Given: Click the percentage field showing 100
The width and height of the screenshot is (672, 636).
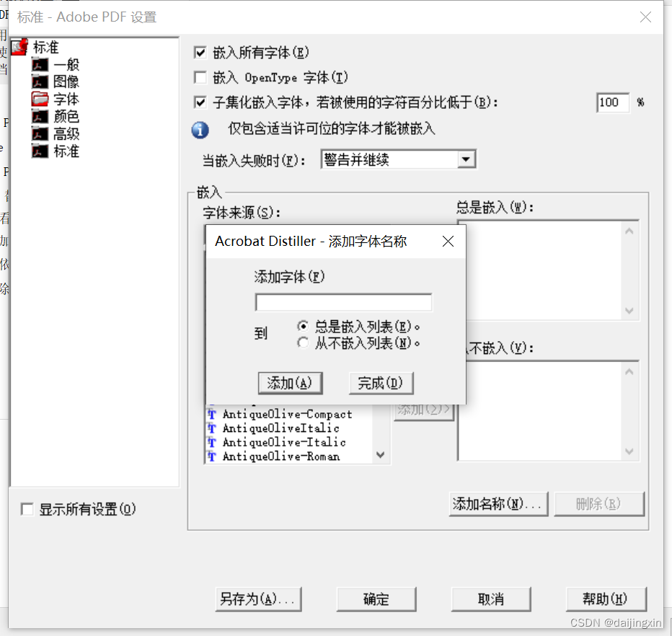Looking at the screenshot, I should pos(613,102).
